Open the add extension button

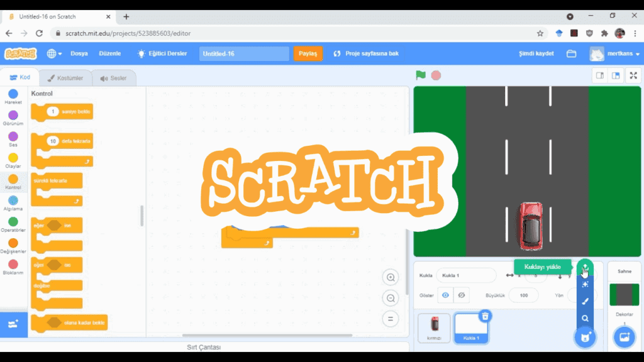pos(14,324)
